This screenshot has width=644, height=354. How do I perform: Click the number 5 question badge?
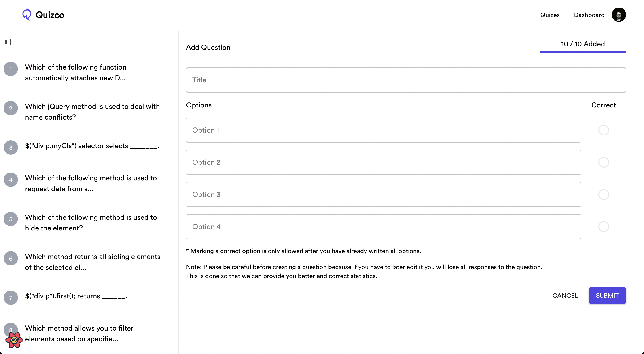pyautogui.click(x=11, y=219)
